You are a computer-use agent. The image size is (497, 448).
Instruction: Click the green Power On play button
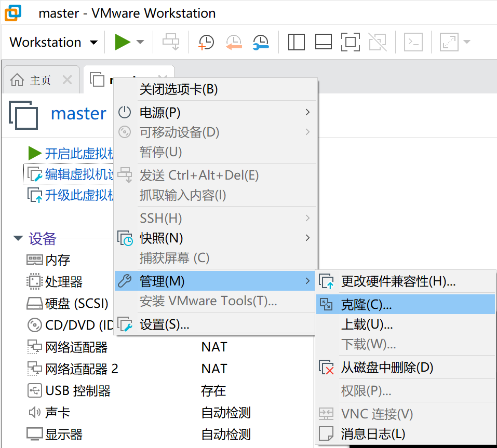pyautogui.click(x=123, y=42)
